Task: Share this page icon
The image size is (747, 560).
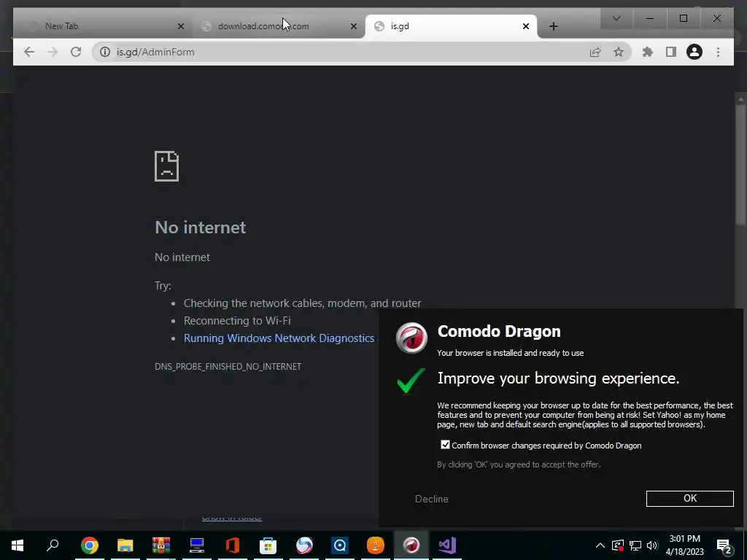Action: pyautogui.click(x=595, y=52)
